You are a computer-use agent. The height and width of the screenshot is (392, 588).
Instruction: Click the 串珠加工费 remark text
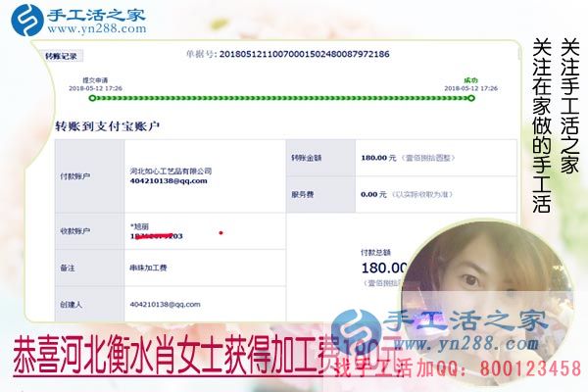coord(152,267)
